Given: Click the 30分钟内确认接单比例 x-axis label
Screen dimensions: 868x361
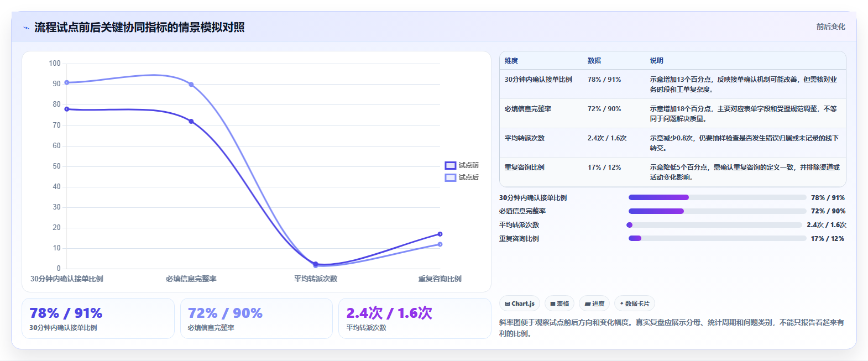Looking at the screenshot, I should [67, 279].
